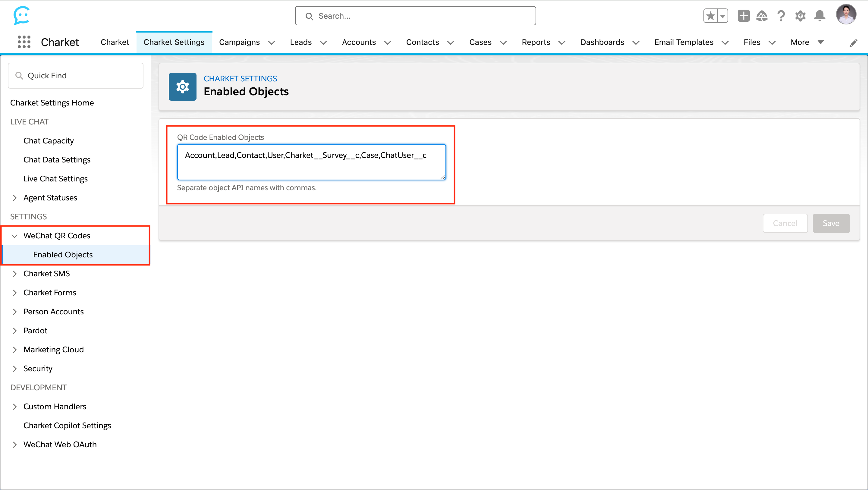Viewport: 868px width, 490px height.
Task: Open the user profile avatar
Action: (x=846, y=14)
